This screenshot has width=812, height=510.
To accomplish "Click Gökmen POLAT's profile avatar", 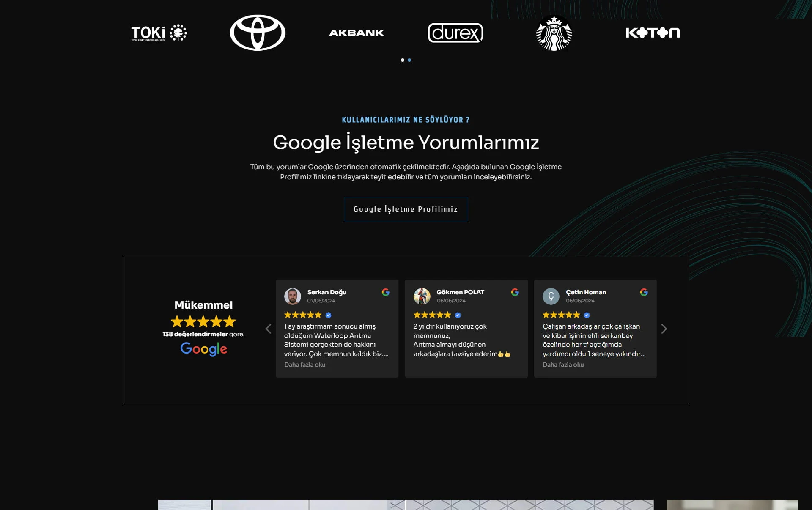I will (x=422, y=296).
